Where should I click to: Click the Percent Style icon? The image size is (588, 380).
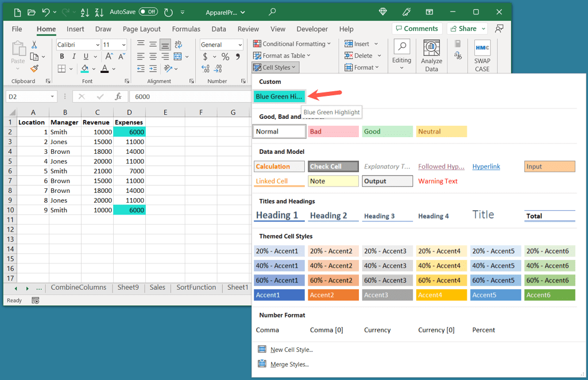[x=225, y=57]
